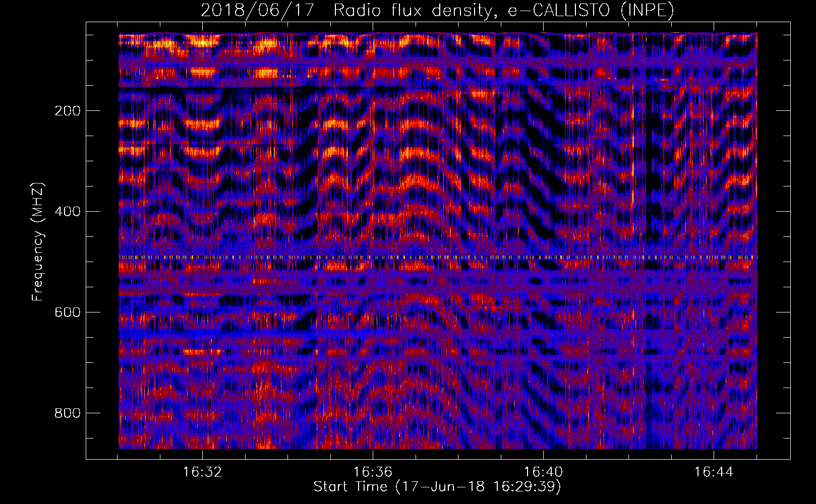This screenshot has width=816, height=504.
Task: Click the Start Time axis caption
Action: [437, 487]
